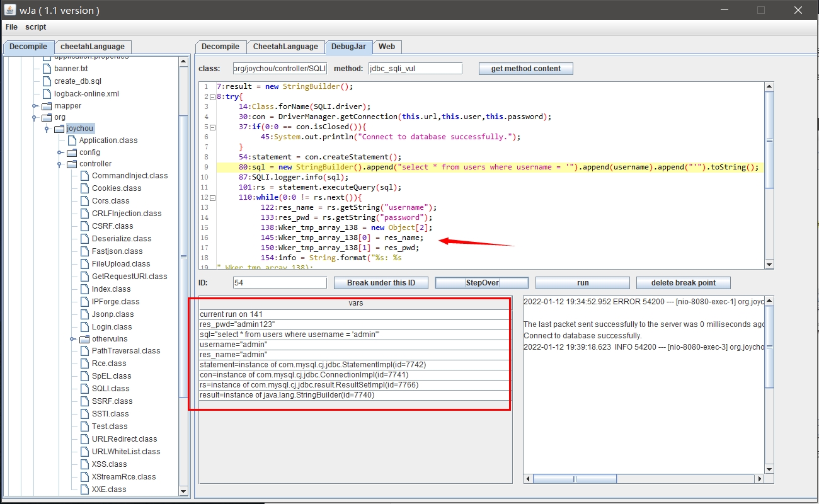Screen dimensions: 819x504
Task: Collapse the while loop fold on line 12
Action: point(212,198)
